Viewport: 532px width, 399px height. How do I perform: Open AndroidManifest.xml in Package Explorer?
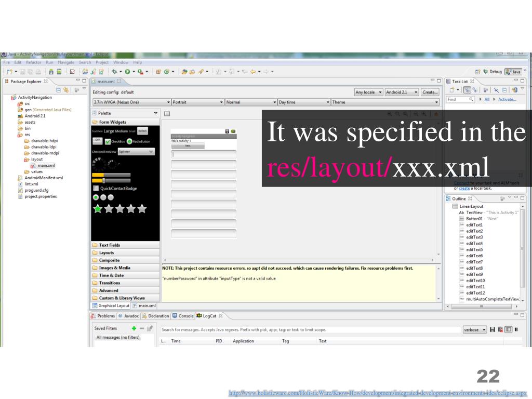(x=41, y=178)
